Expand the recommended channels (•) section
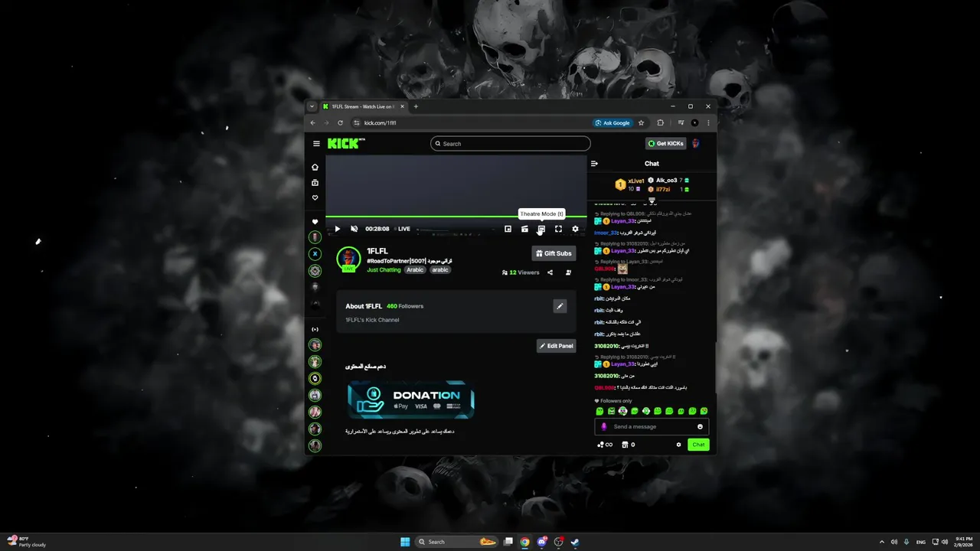 pyautogui.click(x=315, y=329)
